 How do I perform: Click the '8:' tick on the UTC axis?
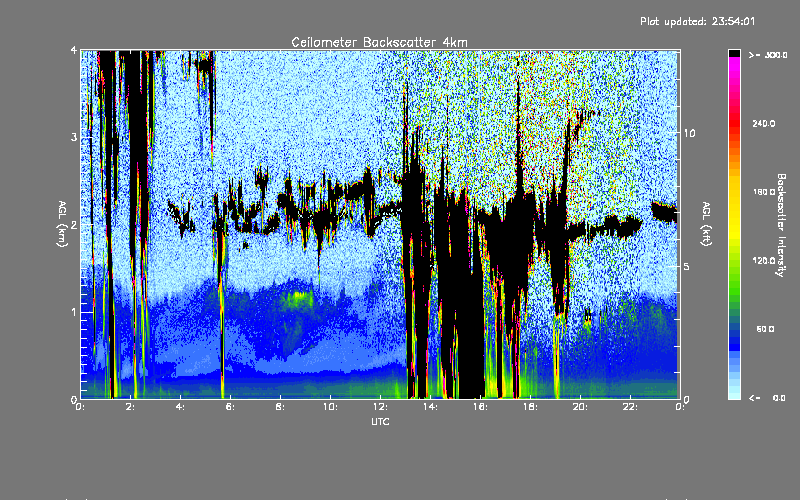click(281, 407)
